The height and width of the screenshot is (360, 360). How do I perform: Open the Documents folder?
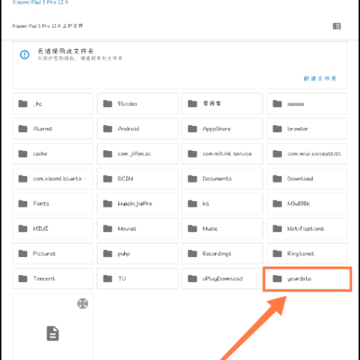pos(222,179)
